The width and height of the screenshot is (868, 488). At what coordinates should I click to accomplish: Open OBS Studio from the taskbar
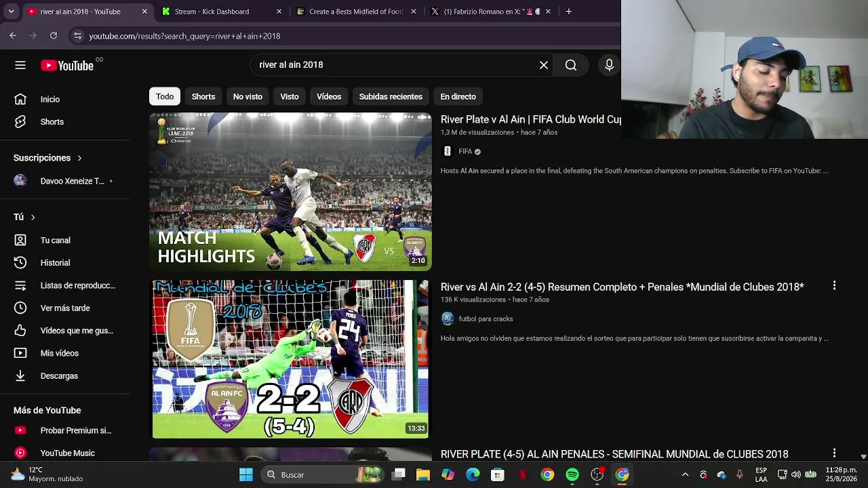[x=597, y=474]
